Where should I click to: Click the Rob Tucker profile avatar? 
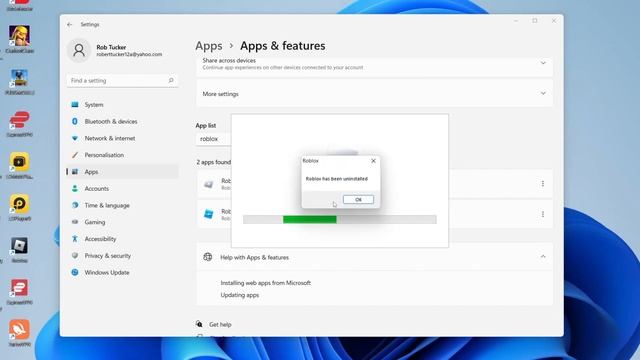[x=79, y=51]
